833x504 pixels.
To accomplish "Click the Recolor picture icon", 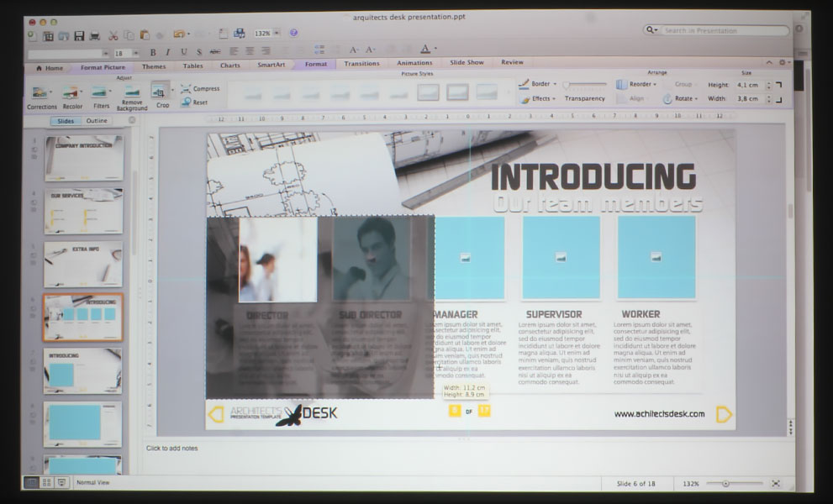I will [71, 93].
